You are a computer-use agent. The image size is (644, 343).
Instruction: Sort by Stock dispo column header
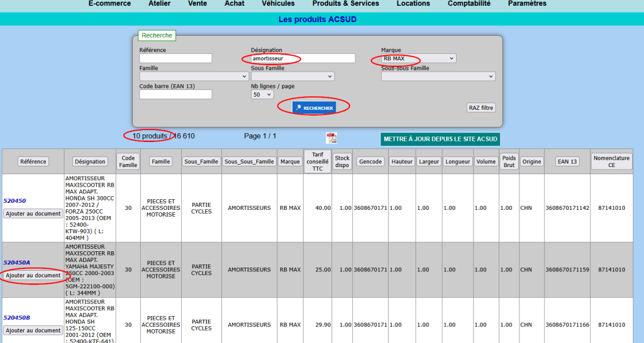[x=342, y=161]
